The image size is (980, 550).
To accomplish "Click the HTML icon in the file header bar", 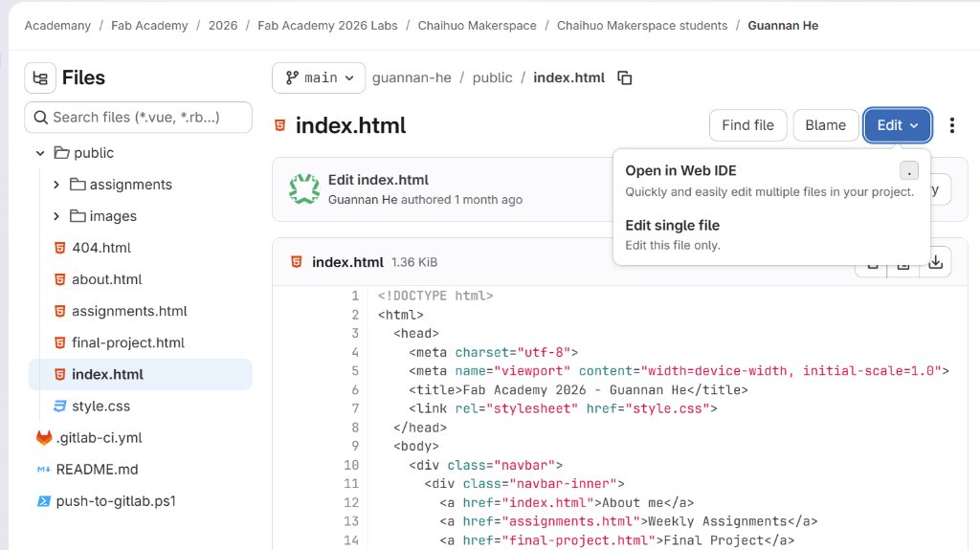I will (x=297, y=262).
